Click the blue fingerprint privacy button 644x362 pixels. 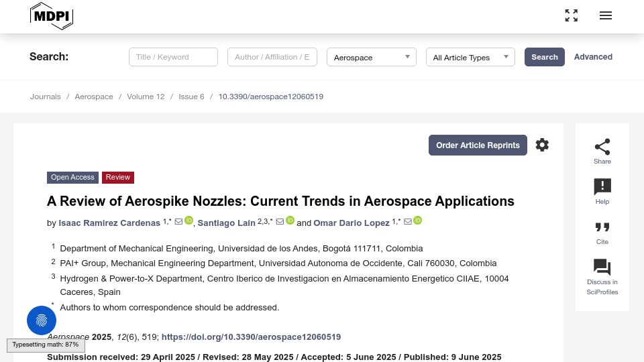pyautogui.click(x=42, y=320)
